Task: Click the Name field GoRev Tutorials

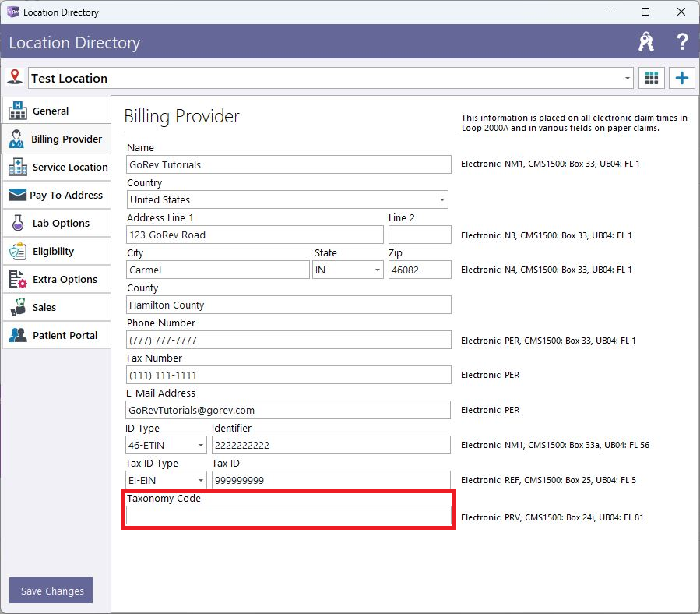Action: 288,164
